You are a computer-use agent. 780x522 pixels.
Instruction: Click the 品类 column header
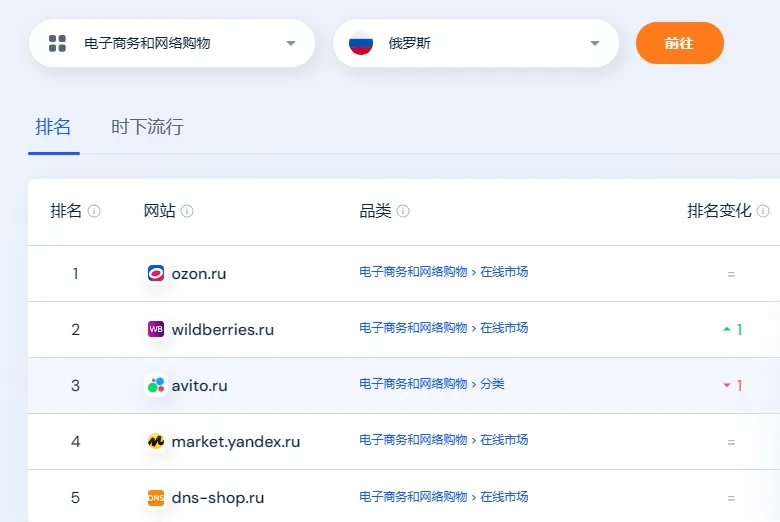[375, 211]
